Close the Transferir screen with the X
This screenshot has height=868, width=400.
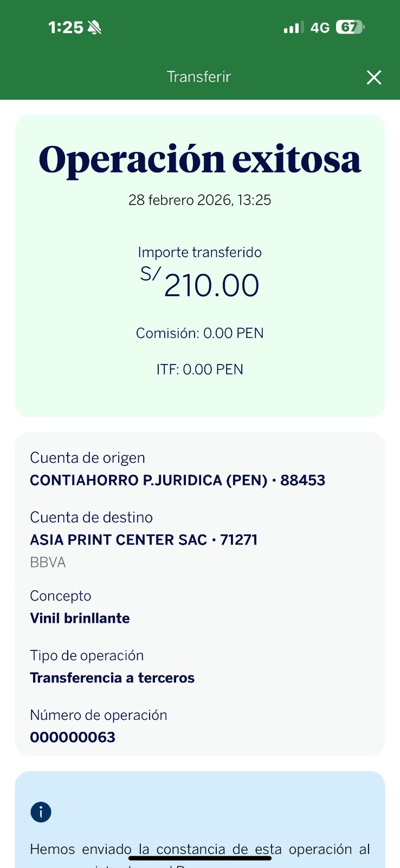point(374,78)
